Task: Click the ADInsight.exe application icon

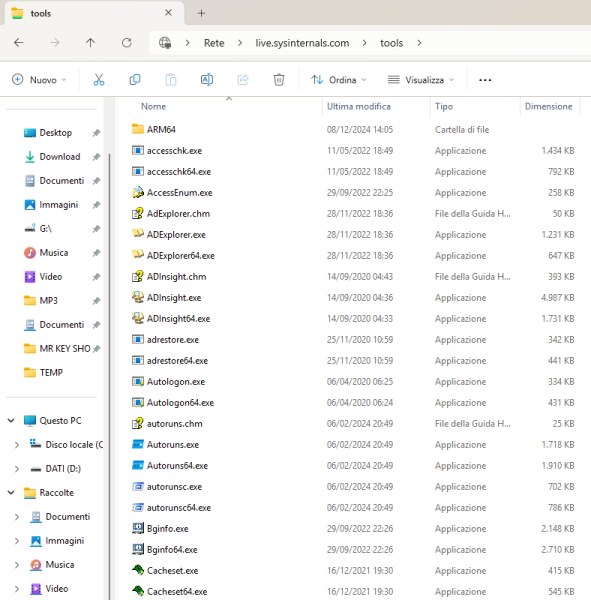Action: 138,297
